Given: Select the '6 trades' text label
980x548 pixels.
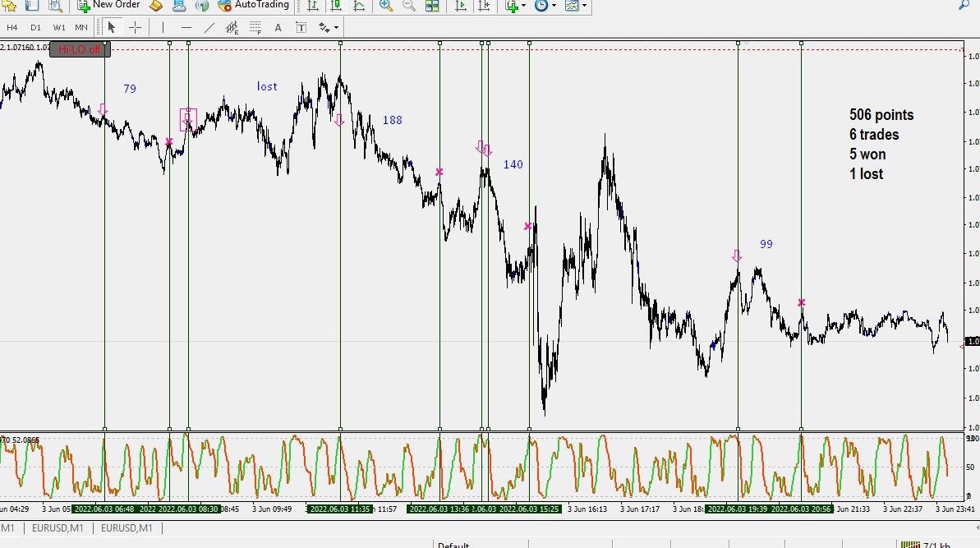Looking at the screenshot, I should 874,135.
